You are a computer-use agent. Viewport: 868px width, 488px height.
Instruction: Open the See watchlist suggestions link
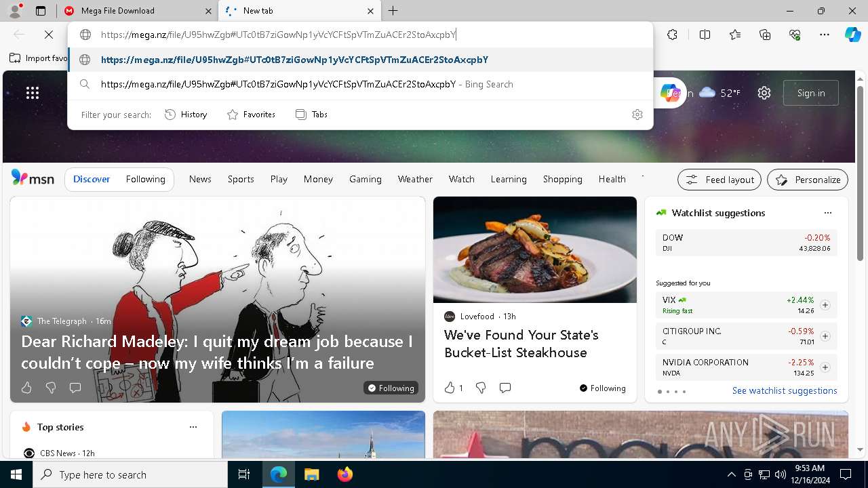785,391
